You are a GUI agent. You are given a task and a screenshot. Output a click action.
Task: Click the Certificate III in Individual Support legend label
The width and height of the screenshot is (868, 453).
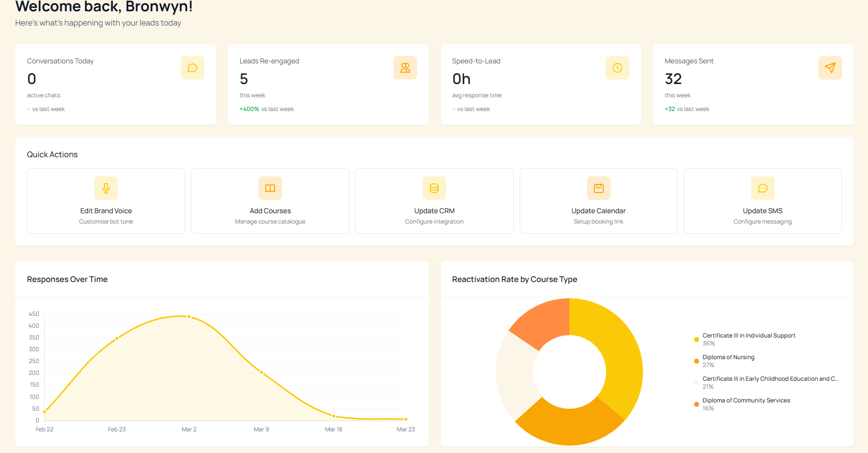point(749,336)
